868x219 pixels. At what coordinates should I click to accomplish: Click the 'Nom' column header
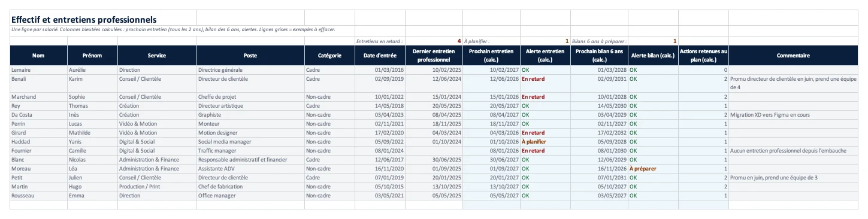pos(38,56)
